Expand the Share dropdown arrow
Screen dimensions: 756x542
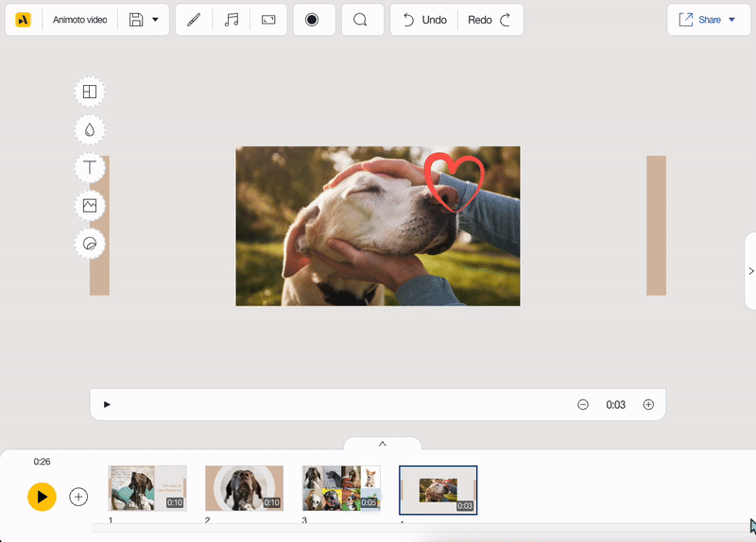[731, 20]
